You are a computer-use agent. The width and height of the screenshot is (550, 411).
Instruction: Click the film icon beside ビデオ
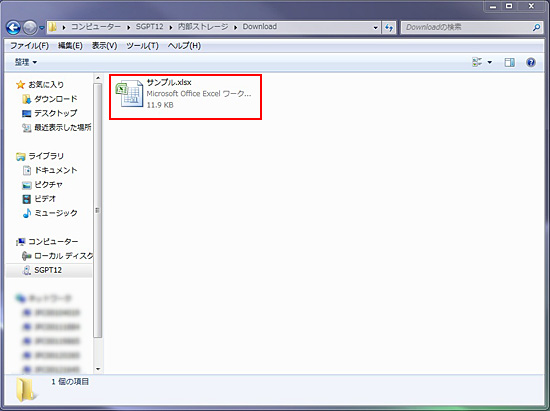27,199
